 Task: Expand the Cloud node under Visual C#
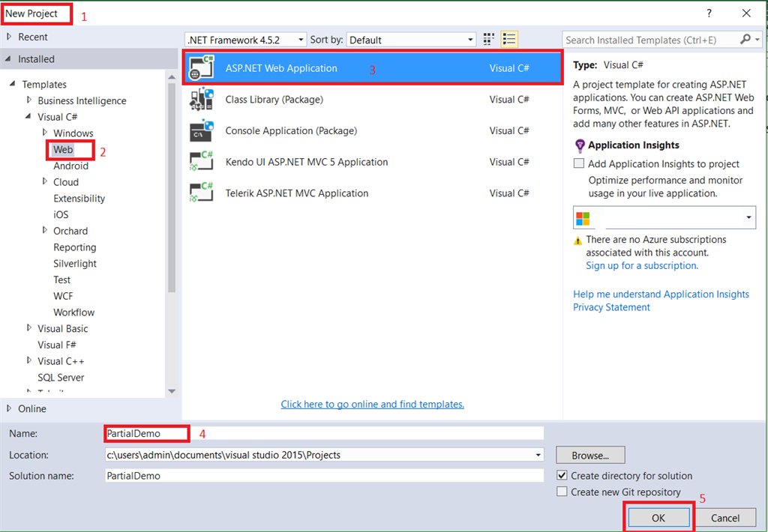point(44,182)
